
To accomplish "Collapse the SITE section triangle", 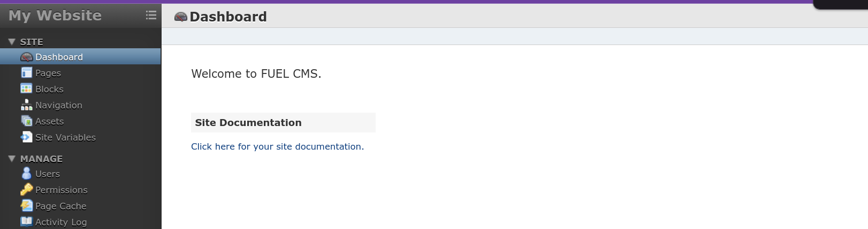I will 11,41.
